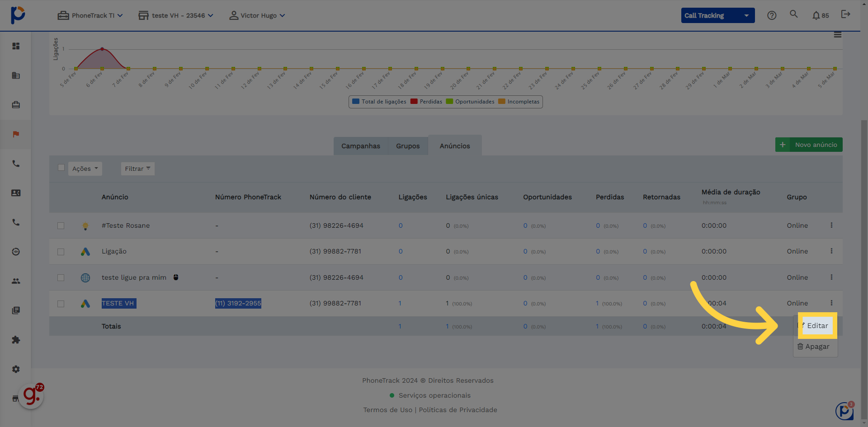Open the Filtrar dropdown
Viewport: 868px width, 427px height.
[x=137, y=169]
